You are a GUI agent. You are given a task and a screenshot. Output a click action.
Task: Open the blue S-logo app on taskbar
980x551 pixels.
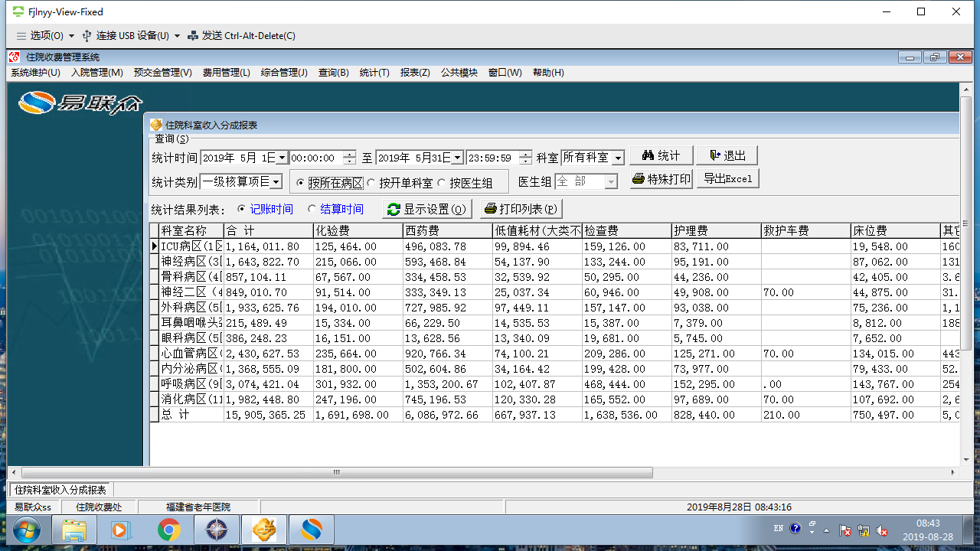312,529
